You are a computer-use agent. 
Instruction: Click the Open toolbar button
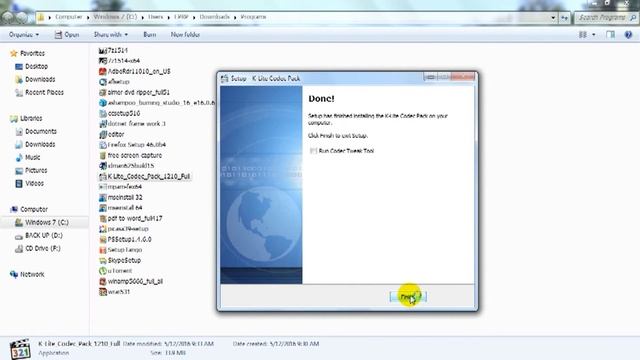tap(67, 35)
